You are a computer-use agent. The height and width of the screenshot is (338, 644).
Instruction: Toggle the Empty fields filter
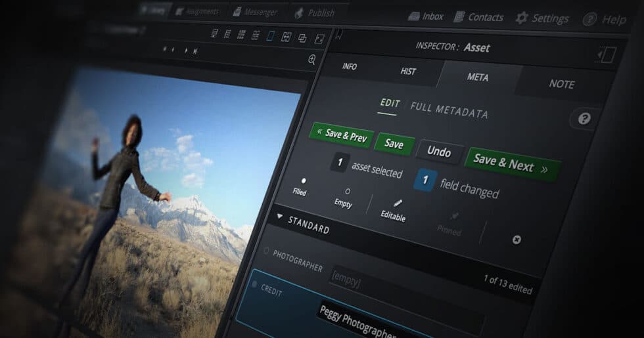pos(344,198)
